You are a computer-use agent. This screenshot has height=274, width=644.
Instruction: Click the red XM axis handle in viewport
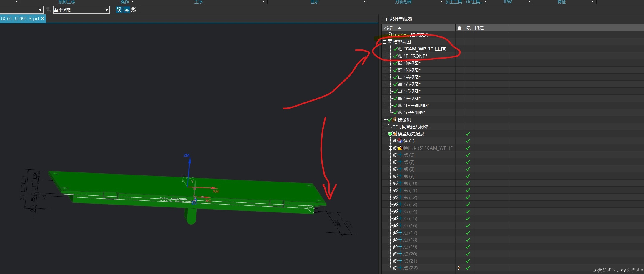pyautogui.click(x=214, y=188)
